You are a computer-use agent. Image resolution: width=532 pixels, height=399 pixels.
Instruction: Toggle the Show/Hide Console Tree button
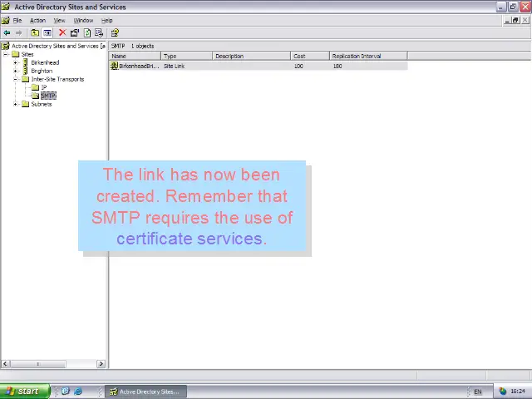pyautogui.click(x=47, y=33)
